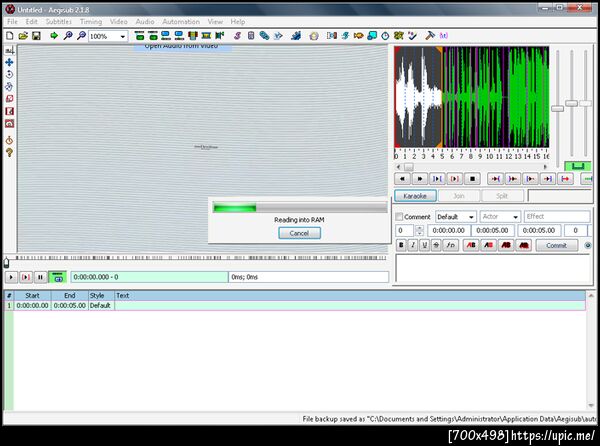Screen dimensions: 600x446
Task: Open the Attachments list
Action: tap(264, 36)
